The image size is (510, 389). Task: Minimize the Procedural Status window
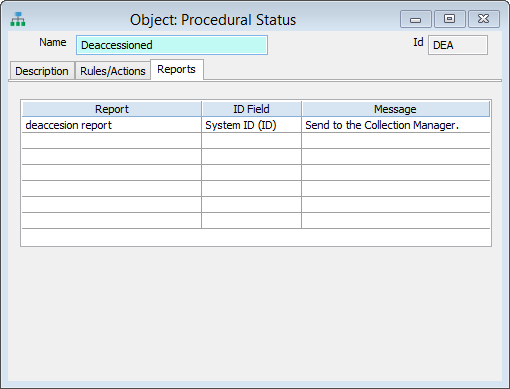(416, 19)
